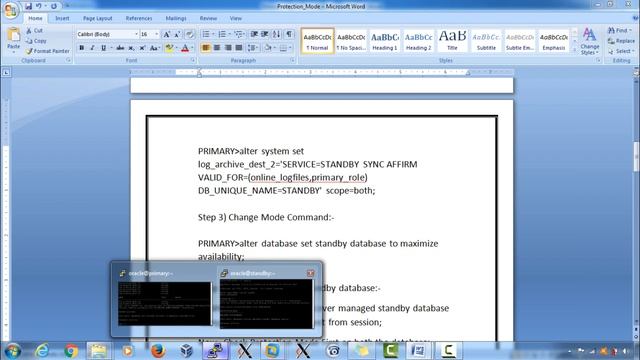This screenshot has height=360, width=640.
Task: Click the Numbering list icon
Action: tap(222, 34)
